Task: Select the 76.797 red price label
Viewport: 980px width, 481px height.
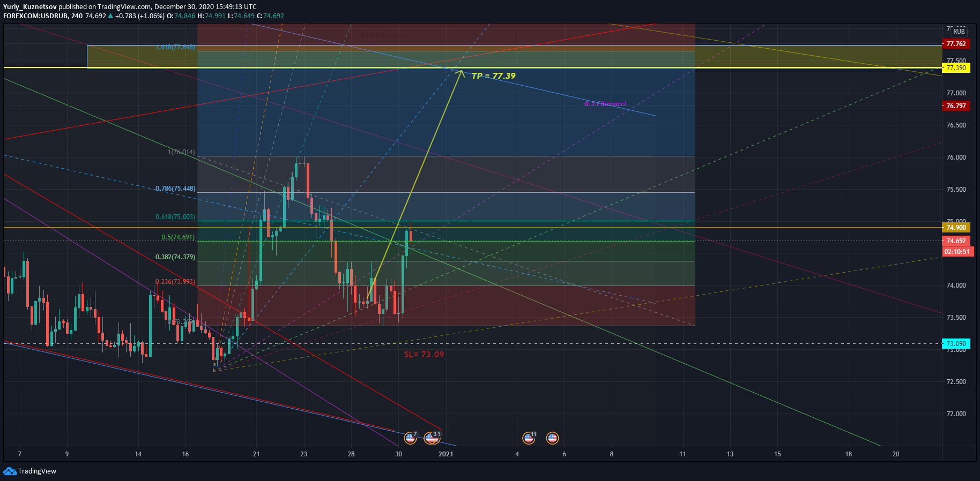Action: point(956,106)
